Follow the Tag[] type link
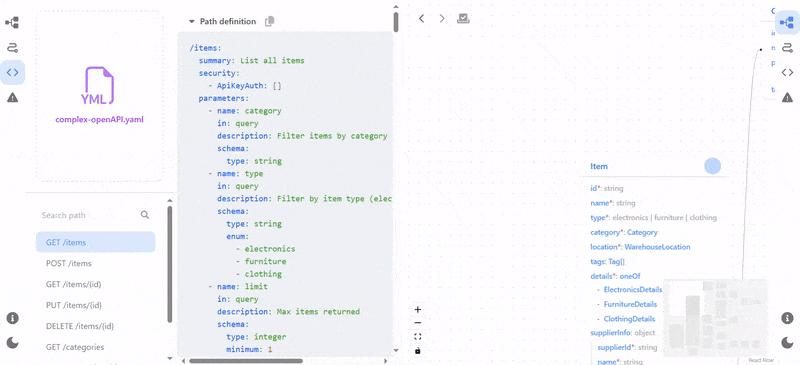 tap(616, 261)
